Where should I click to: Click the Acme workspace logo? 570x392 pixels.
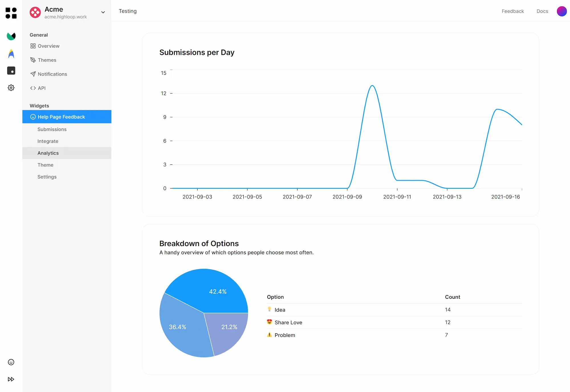coord(35,12)
